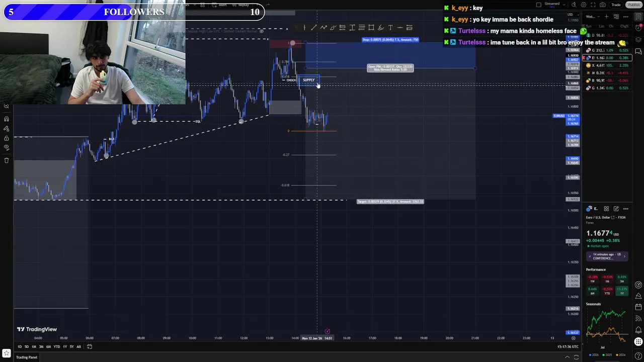Viewport: 644px width, 362px height.
Task: Click the Chg% column header in watchlist
Action: tap(624, 26)
